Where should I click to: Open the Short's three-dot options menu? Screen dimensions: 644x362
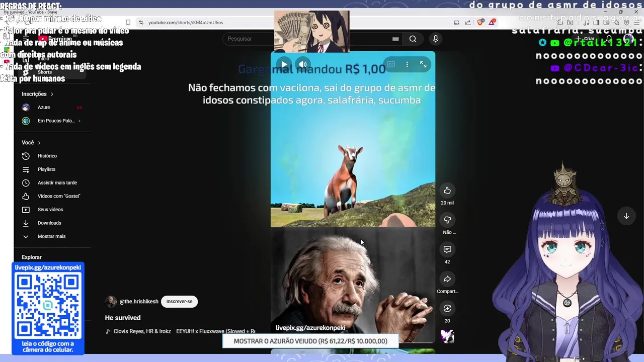(407, 64)
